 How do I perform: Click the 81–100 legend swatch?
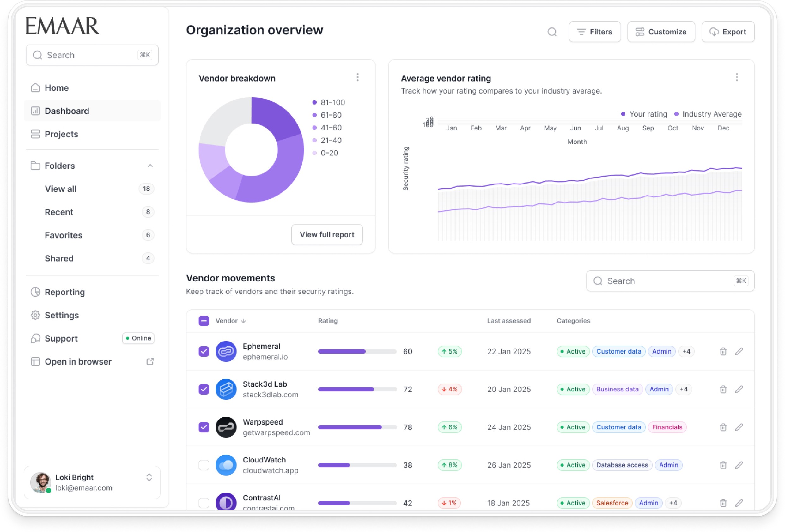pos(314,102)
